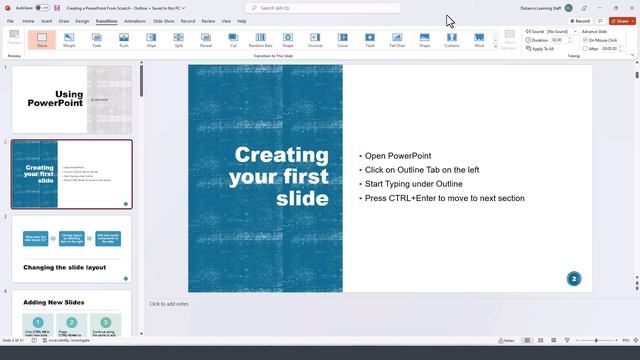Adjust the zoom slider handle
The height and width of the screenshot is (360, 640).
[x=596, y=340]
